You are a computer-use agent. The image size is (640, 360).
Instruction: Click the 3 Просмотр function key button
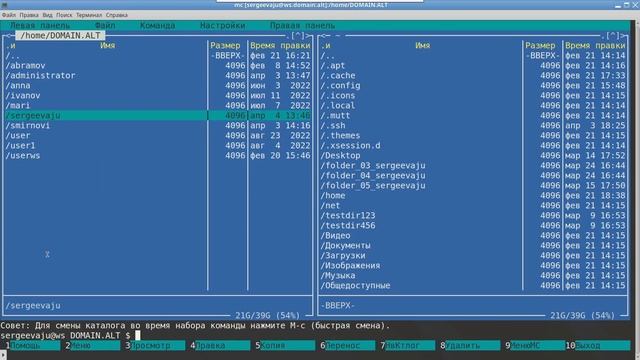[x=155, y=345]
